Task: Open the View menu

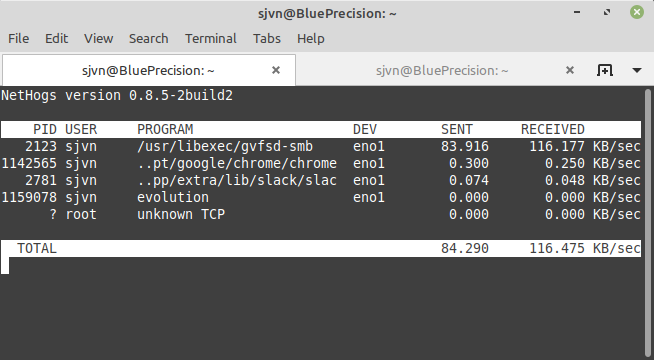Action: [x=98, y=38]
